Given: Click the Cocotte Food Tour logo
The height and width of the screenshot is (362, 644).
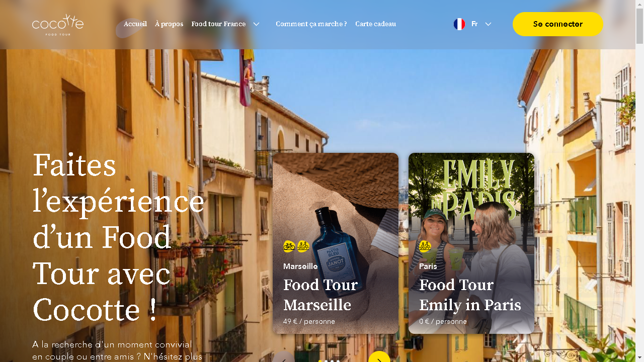Looking at the screenshot, I should [58, 25].
